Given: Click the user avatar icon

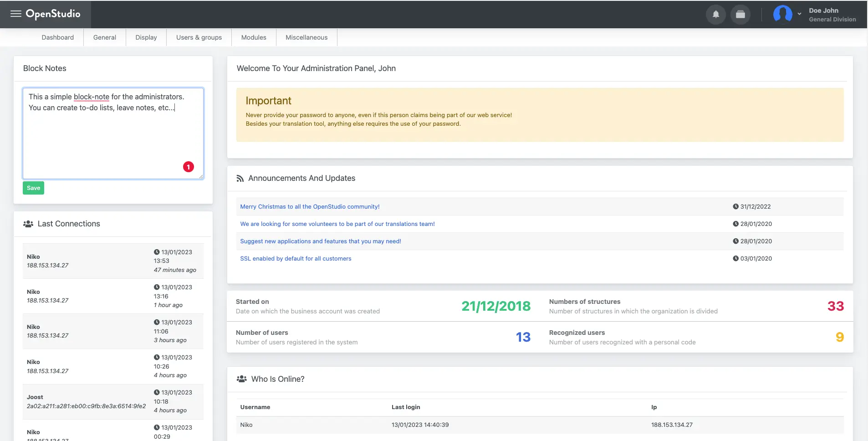Looking at the screenshot, I should (x=782, y=14).
